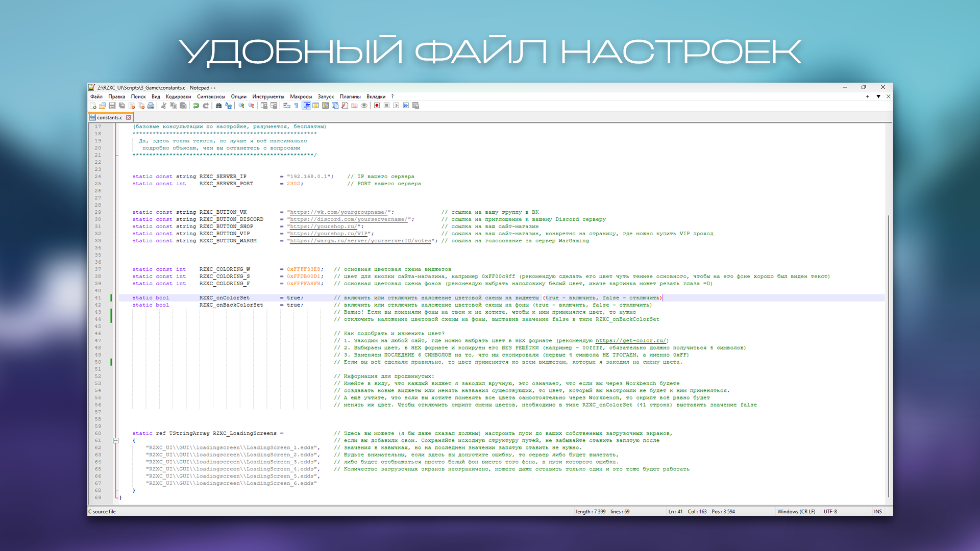Viewport: 980px width, 551px height.
Task: Click the Redo arrow icon
Action: coord(206,106)
